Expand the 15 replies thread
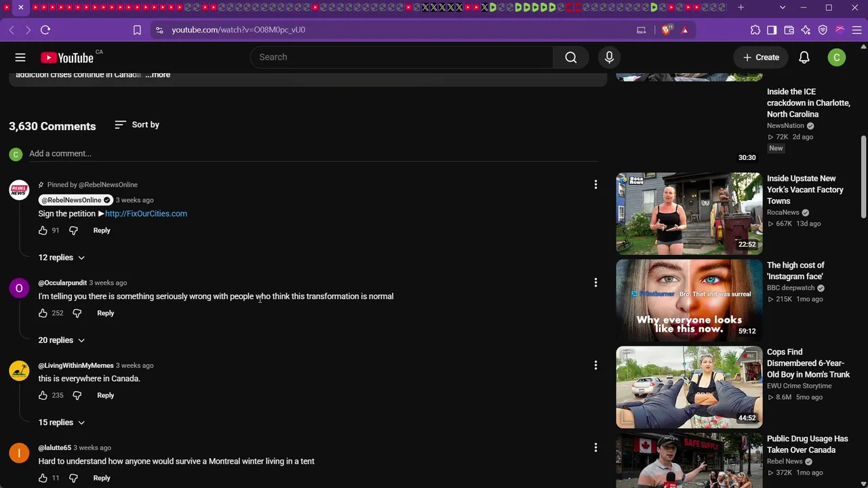Image resolution: width=868 pixels, height=488 pixels. 62,422
